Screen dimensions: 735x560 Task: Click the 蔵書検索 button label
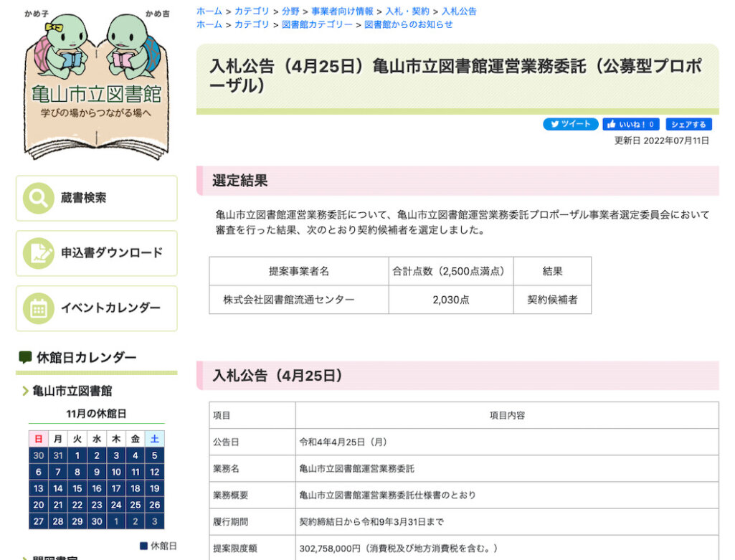(x=83, y=199)
